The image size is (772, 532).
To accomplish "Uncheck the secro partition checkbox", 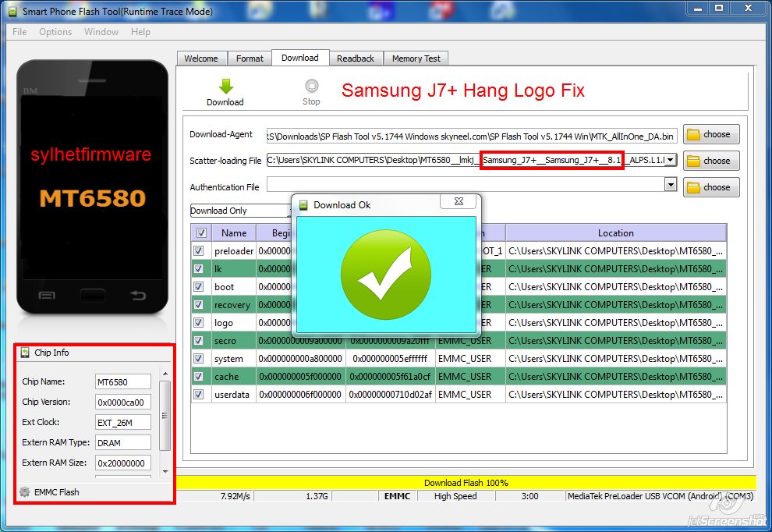I will (198, 341).
